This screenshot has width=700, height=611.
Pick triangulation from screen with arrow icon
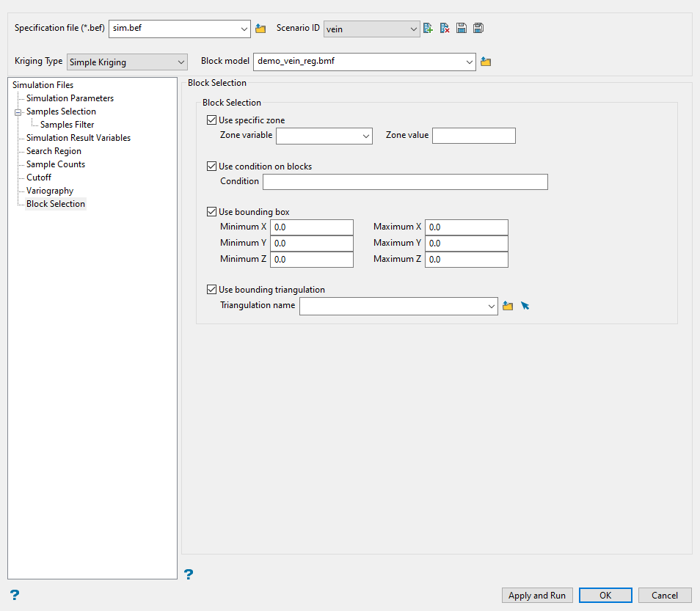(525, 306)
